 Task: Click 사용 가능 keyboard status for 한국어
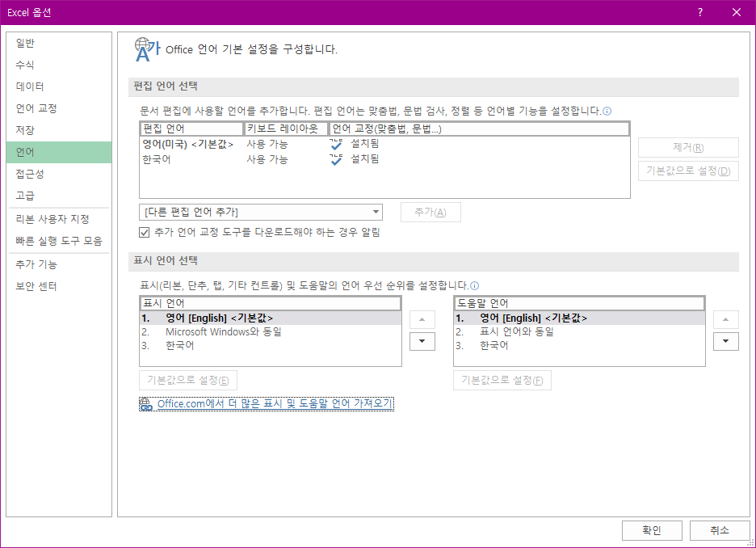click(x=267, y=159)
